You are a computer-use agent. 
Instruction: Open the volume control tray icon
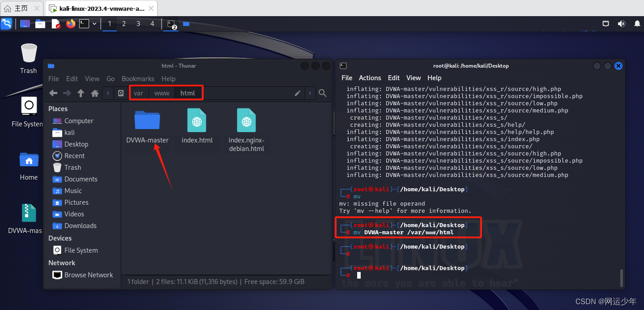pyautogui.click(x=621, y=24)
